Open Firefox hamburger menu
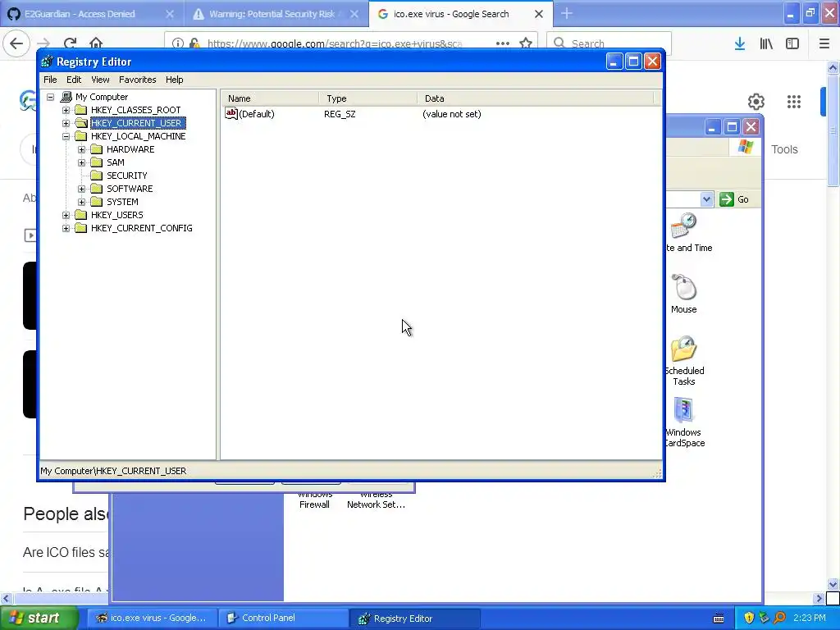The height and width of the screenshot is (630, 840). pos(824,43)
